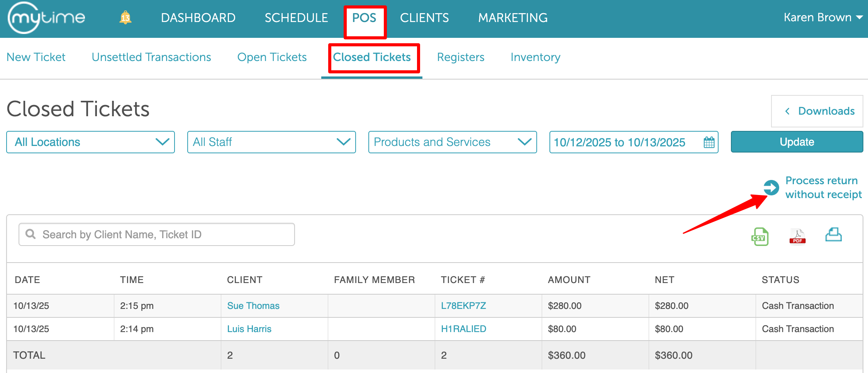Open the Downloads panel

tap(817, 111)
